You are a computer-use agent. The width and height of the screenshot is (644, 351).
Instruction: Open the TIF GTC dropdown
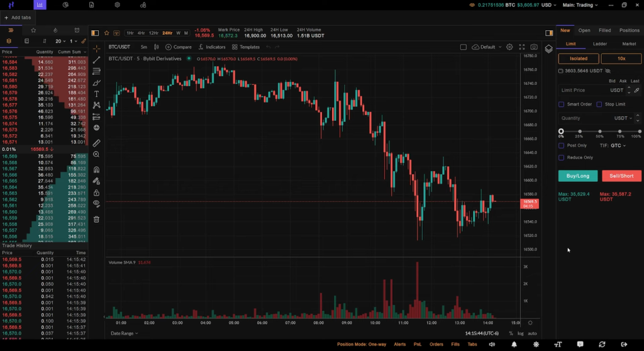(x=618, y=145)
